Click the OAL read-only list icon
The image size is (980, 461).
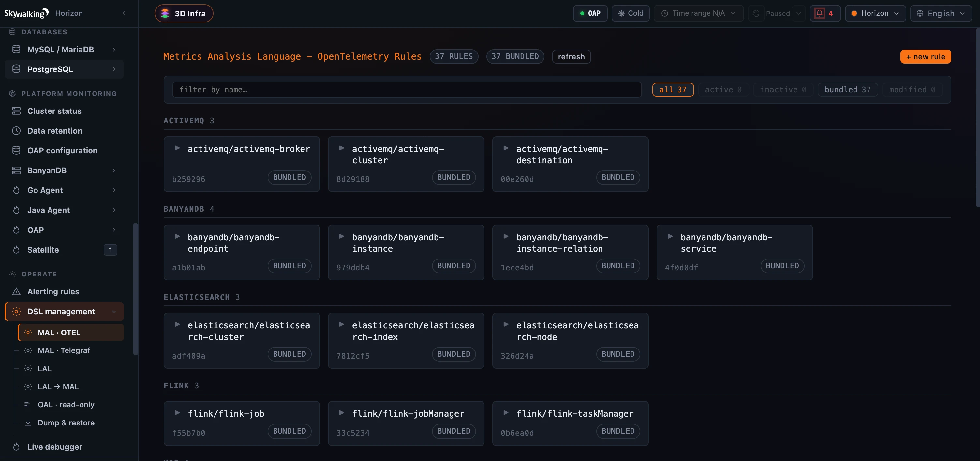[x=27, y=404]
